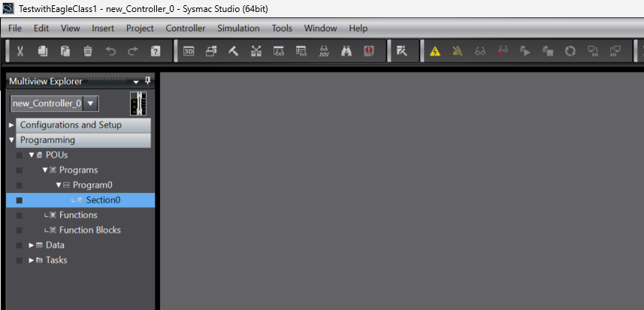Click the Paste clipboard icon
The height and width of the screenshot is (310, 644).
(65, 51)
